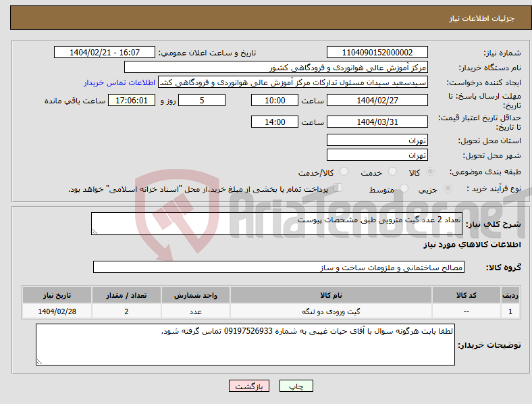Click the جزئیات اطلاعات نیاز header title
The height and width of the screenshot is (404, 532).
(x=482, y=18)
